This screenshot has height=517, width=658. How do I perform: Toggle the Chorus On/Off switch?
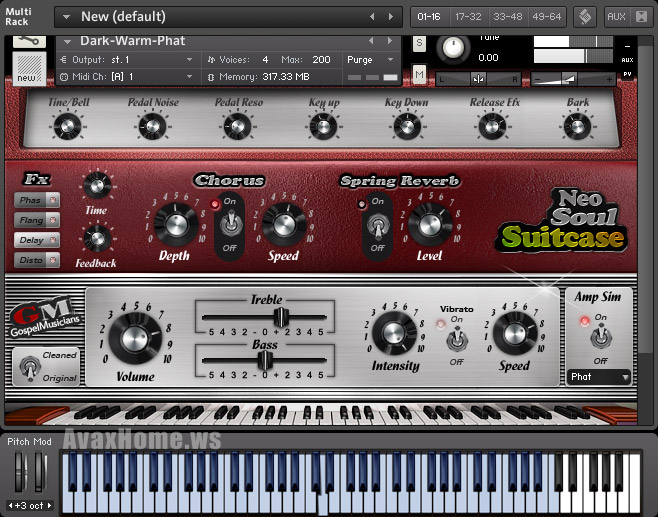(x=230, y=224)
